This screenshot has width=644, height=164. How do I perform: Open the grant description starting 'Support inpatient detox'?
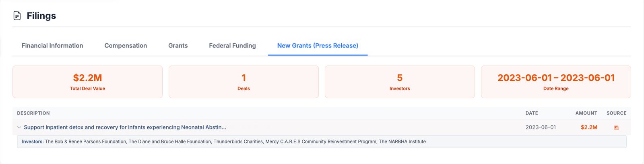tap(125, 127)
